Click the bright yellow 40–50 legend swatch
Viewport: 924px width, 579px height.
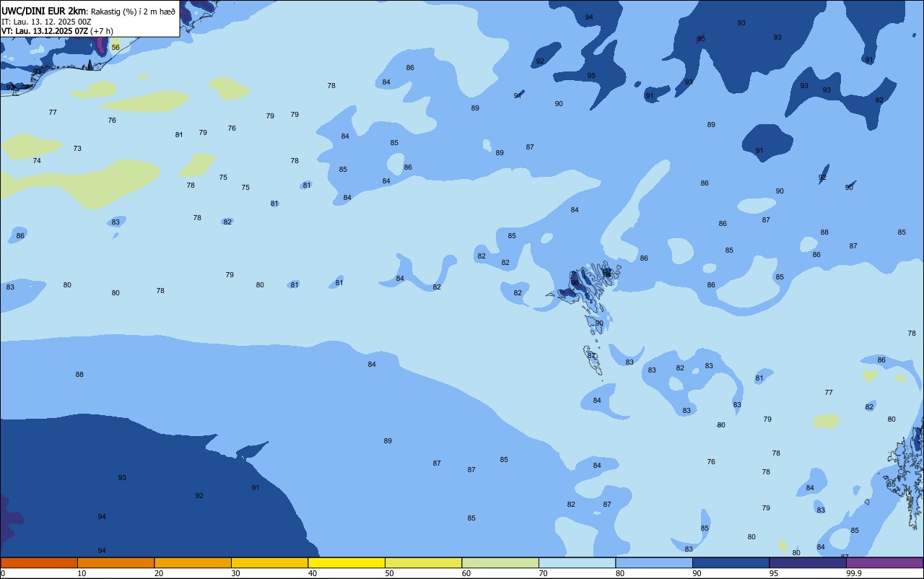click(346, 562)
